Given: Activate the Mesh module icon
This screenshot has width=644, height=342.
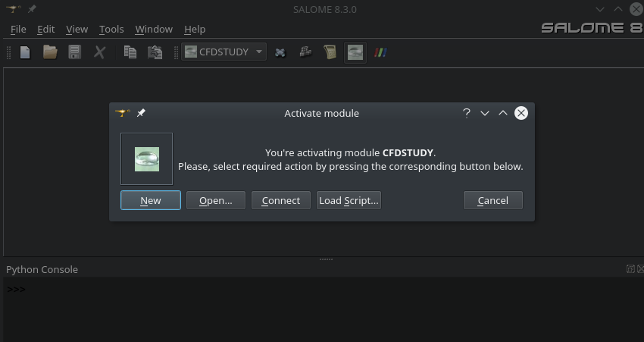Looking at the screenshot, I should coord(305,52).
